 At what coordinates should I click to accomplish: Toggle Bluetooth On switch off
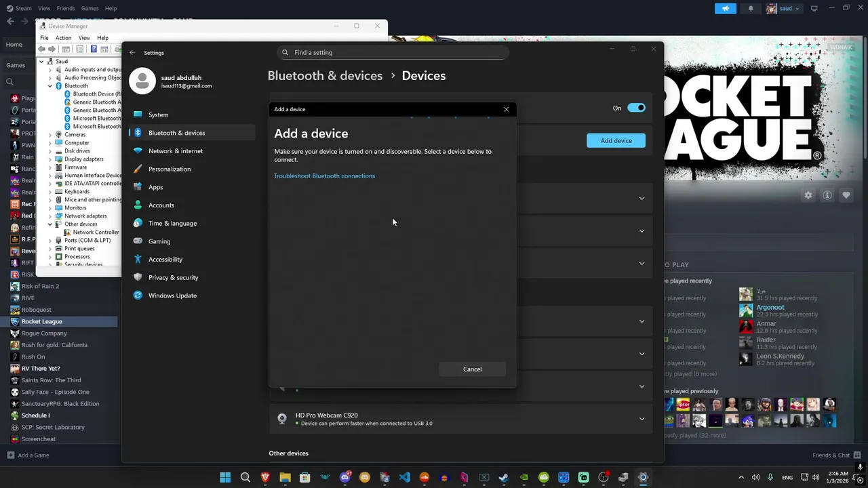point(636,108)
